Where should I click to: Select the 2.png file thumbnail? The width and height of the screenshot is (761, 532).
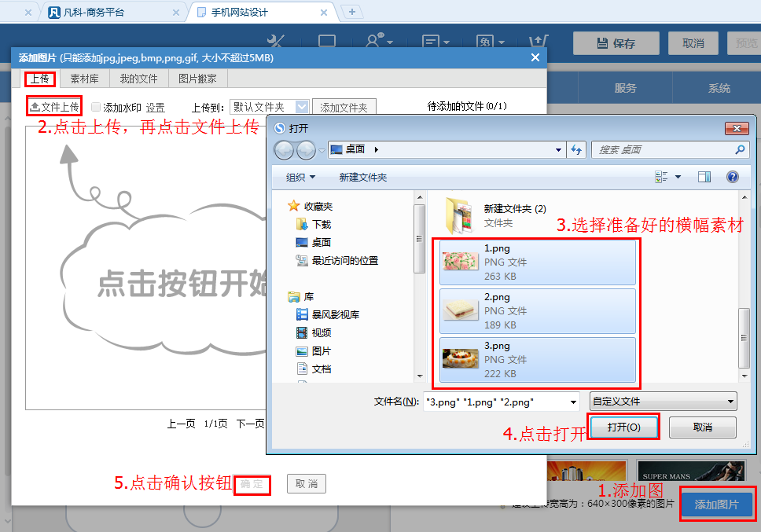(460, 310)
